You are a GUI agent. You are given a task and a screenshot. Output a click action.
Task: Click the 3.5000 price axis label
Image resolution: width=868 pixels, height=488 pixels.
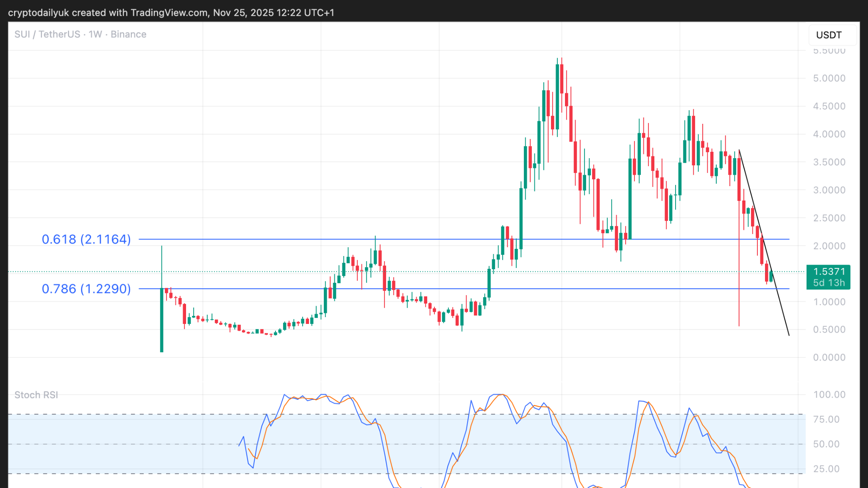(829, 162)
